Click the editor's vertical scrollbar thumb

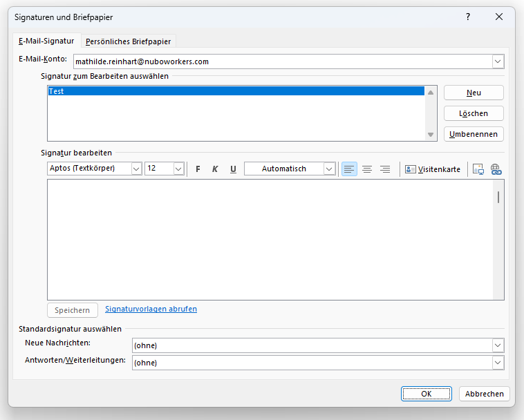coord(498,197)
